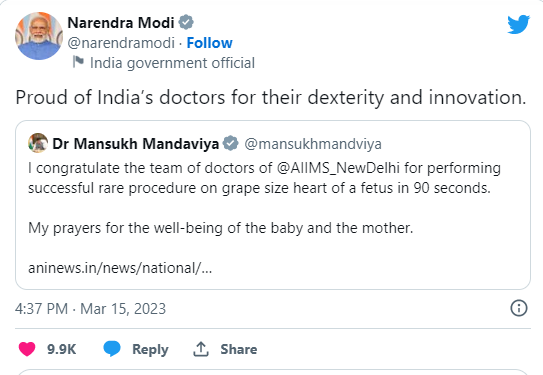The width and height of the screenshot is (543, 375).
Task: Follow the @narendramodi account
Action: point(210,43)
